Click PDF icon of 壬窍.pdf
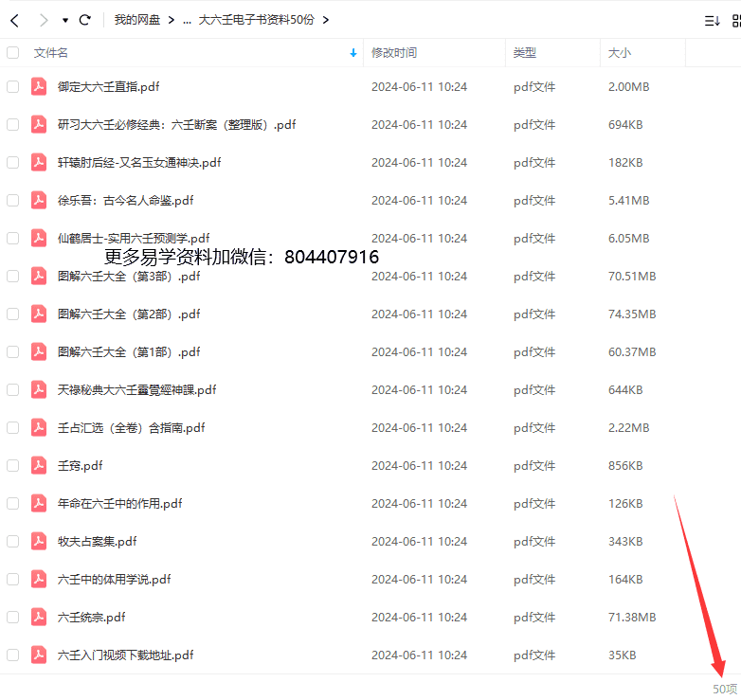Image resolution: width=741 pixels, height=700 pixels. pyautogui.click(x=39, y=465)
